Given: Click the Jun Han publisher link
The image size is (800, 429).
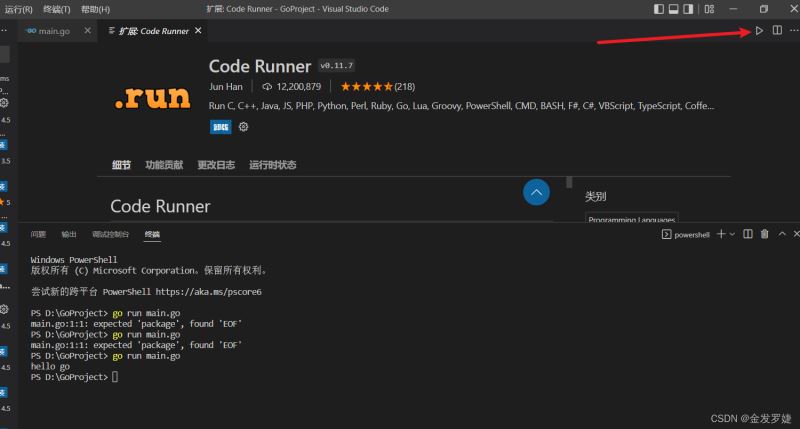Looking at the screenshot, I should 227,86.
